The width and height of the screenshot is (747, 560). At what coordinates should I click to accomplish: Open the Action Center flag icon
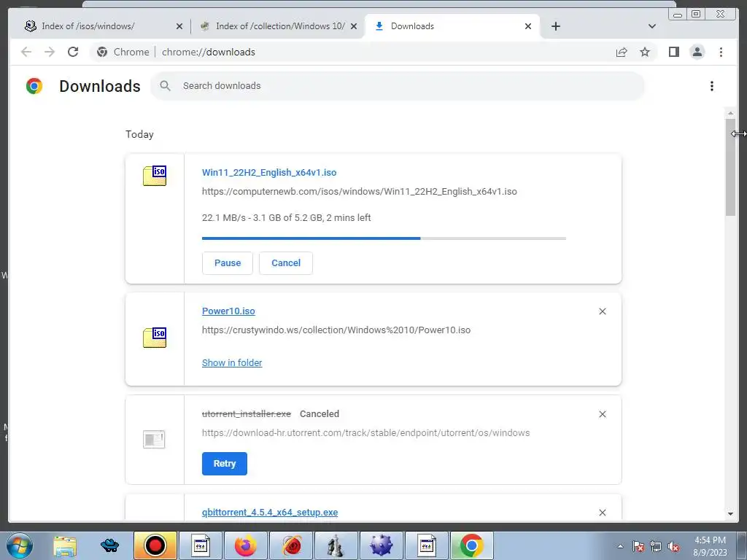pyautogui.click(x=638, y=546)
